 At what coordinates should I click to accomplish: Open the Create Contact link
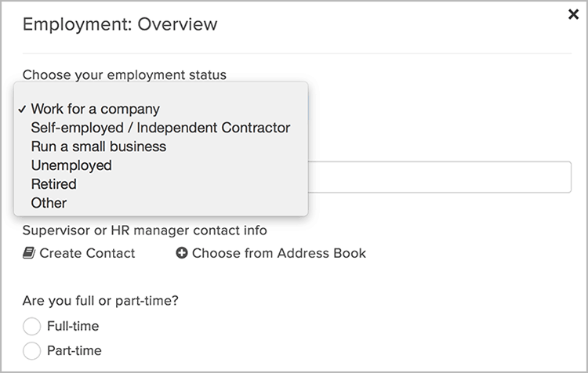point(87,253)
